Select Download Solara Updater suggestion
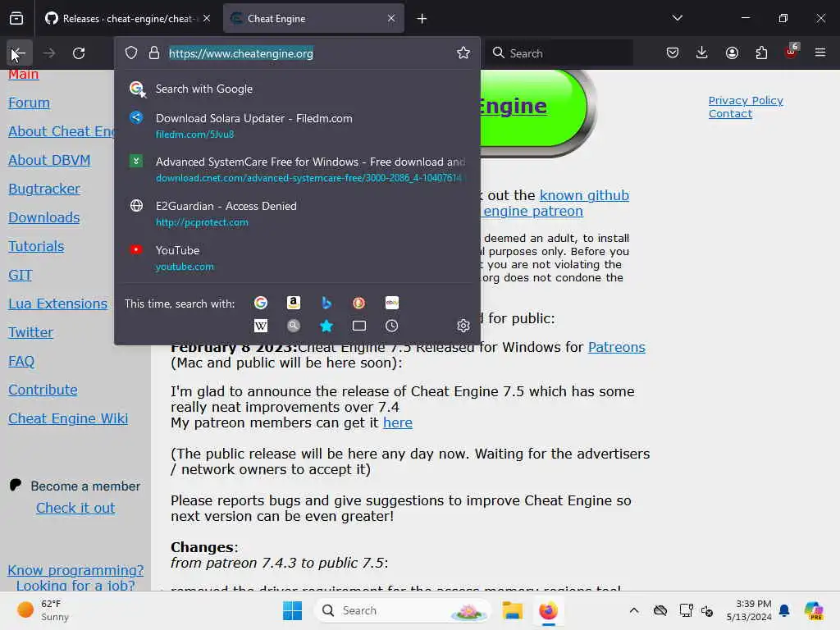 [x=297, y=126]
